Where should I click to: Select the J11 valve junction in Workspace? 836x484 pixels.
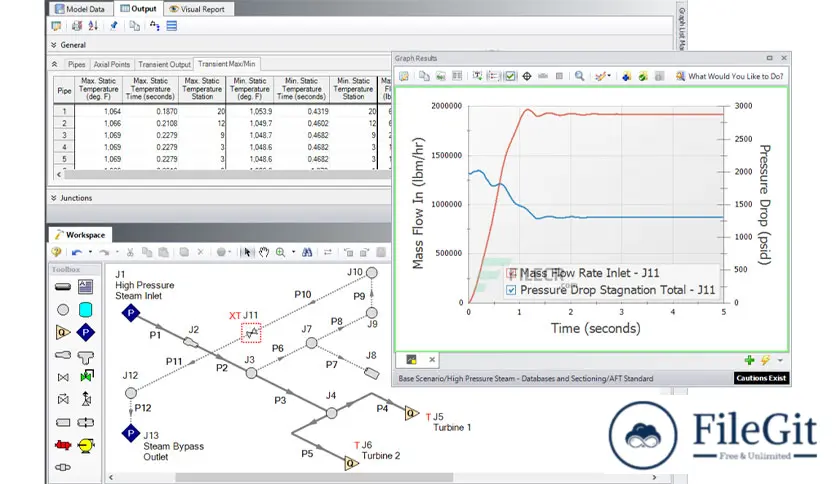click(251, 333)
